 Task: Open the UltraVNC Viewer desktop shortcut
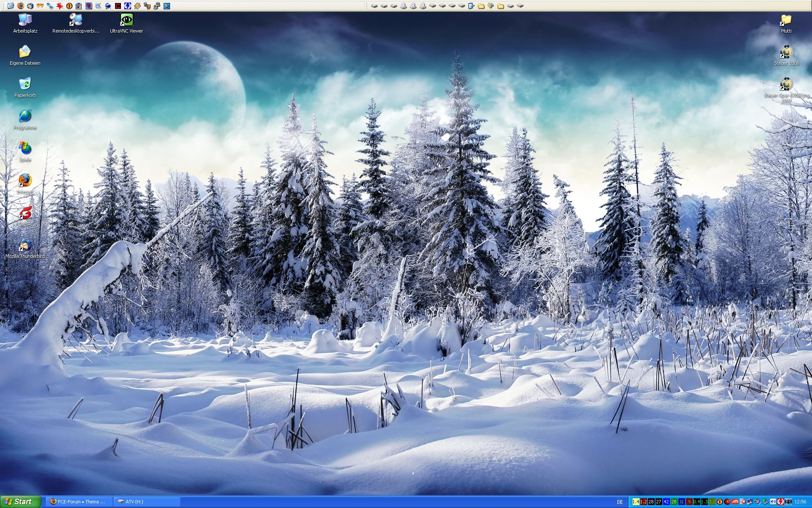126,20
